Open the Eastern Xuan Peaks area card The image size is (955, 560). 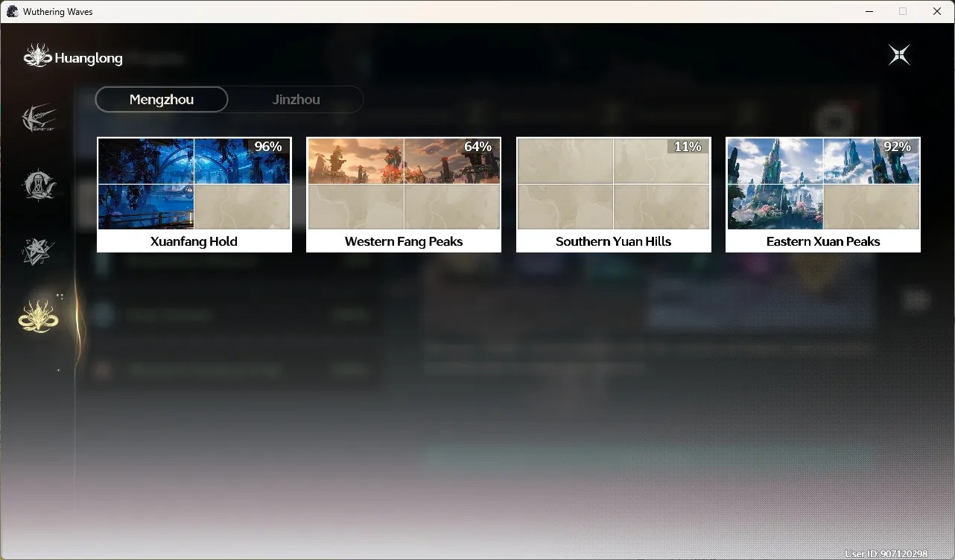(823, 195)
